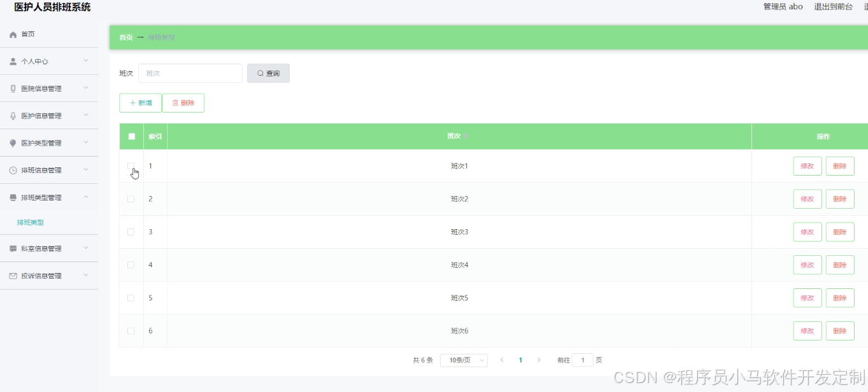868x392 pixels.
Task: Open 科室信息管理 sidebar menu
Action: [49, 249]
